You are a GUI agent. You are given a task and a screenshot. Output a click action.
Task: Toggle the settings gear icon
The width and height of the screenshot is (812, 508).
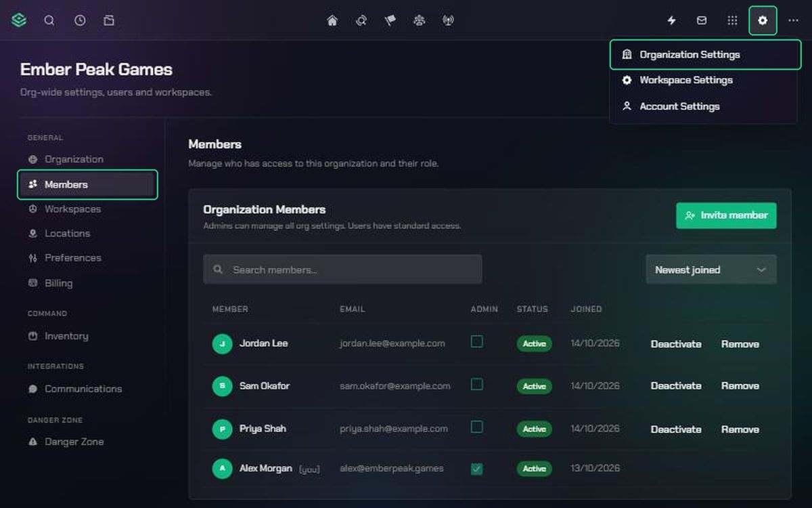click(x=763, y=20)
